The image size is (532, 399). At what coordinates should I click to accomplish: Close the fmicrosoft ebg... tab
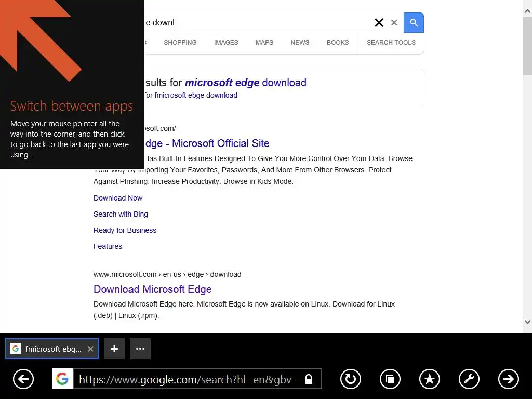click(x=90, y=349)
